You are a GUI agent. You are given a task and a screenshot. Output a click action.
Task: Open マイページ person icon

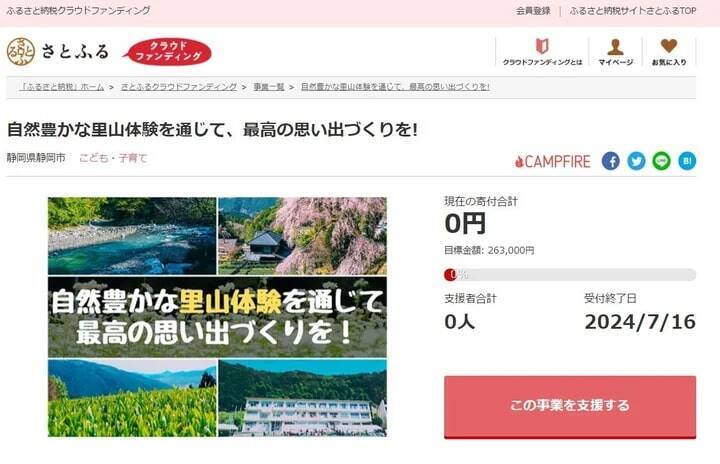[615, 46]
